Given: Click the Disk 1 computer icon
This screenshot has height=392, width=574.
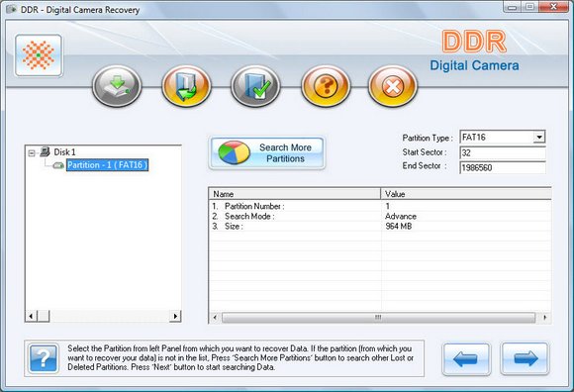Looking at the screenshot, I should (x=45, y=151).
